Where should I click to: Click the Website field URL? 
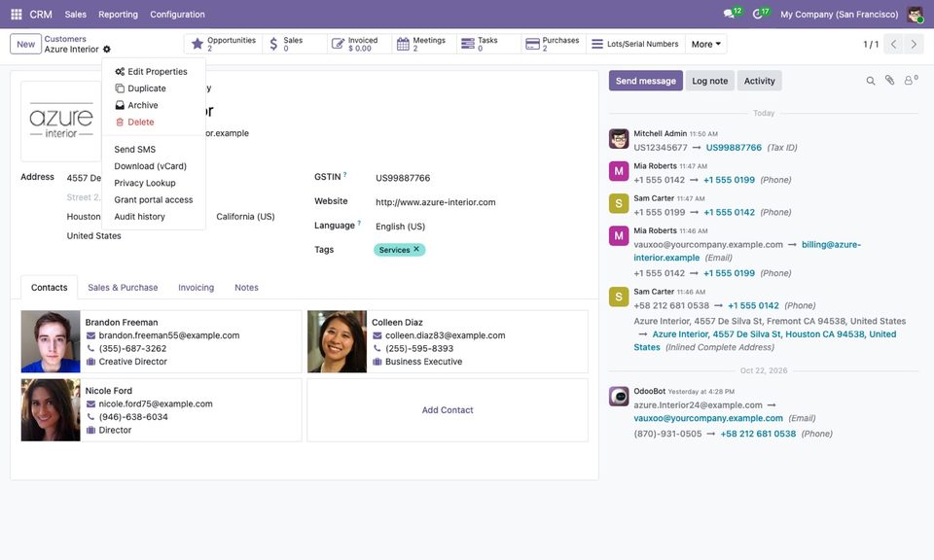(x=436, y=202)
